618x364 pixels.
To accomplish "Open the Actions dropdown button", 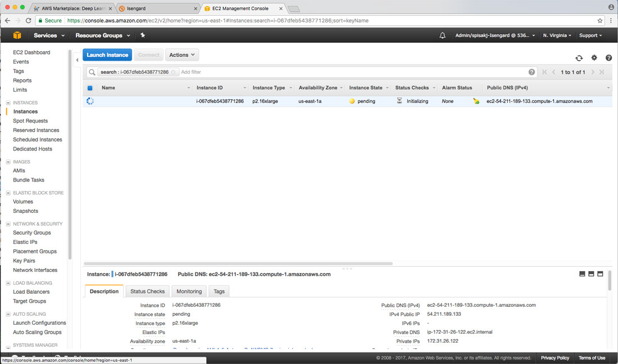I will [x=182, y=54].
